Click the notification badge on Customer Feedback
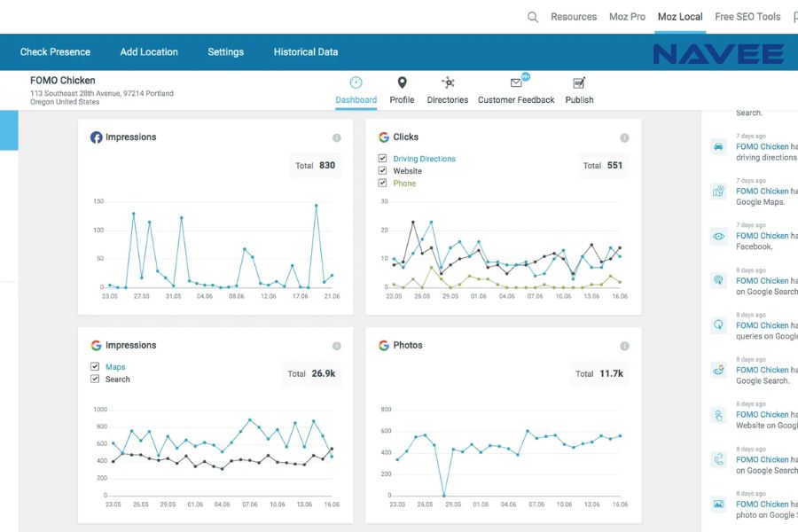This screenshot has height=532, width=798. [525, 76]
